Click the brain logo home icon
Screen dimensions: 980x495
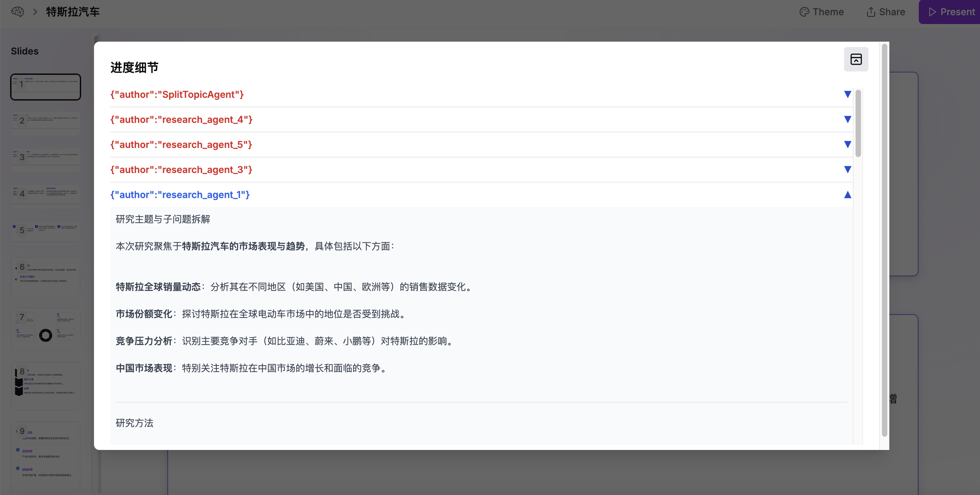click(x=18, y=12)
